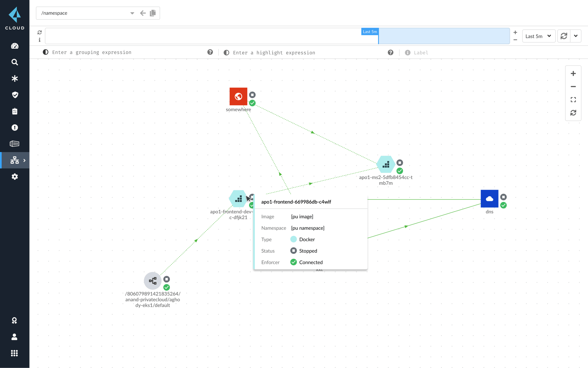Open the Compliance shield icon in sidebar
The image size is (588, 368).
click(14, 95)
